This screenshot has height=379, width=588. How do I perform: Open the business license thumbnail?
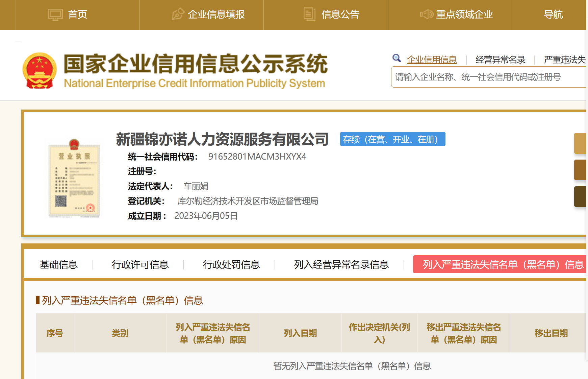pos(74,178)
